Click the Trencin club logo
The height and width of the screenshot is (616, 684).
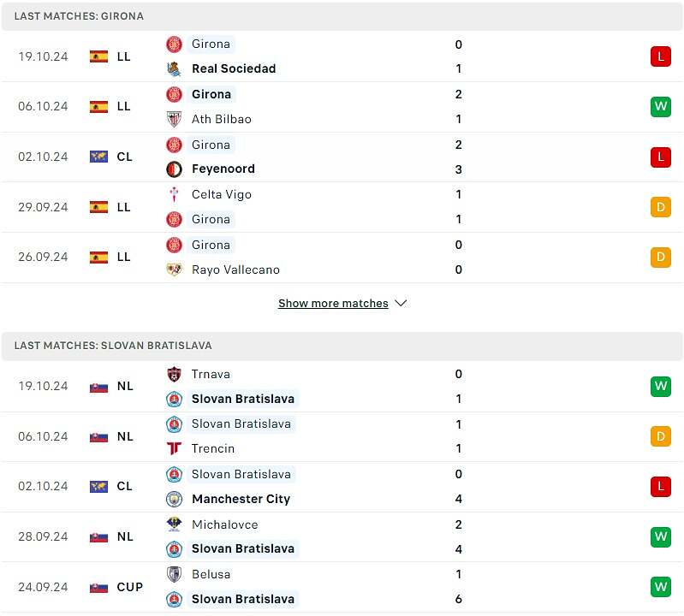pos(174,448)
